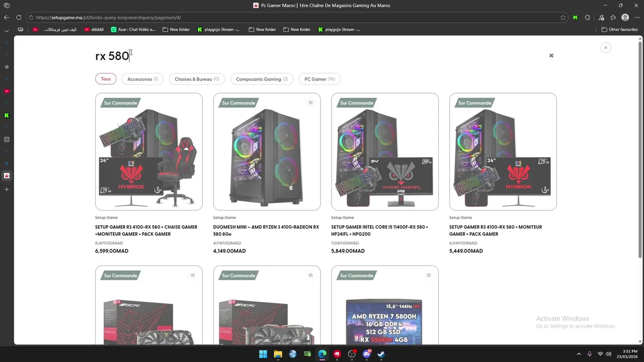Switch to the YouTube vertical tab
The image size is (644, 362).
point(7,91)
